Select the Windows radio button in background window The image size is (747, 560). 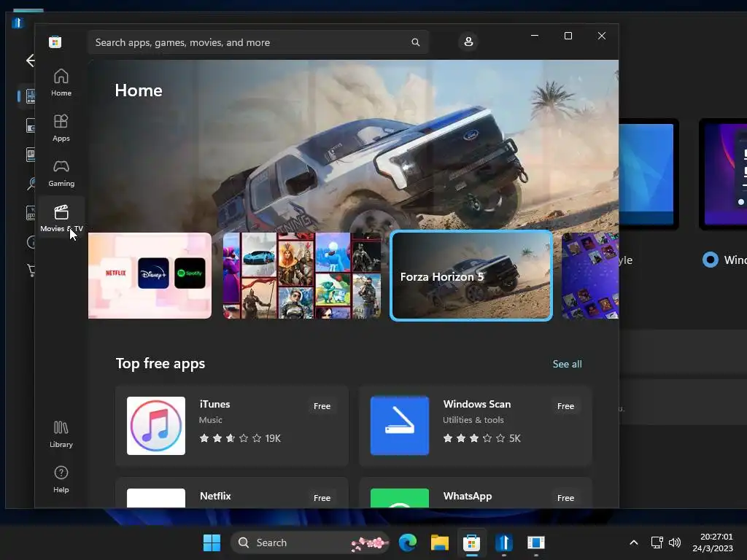[711, 260]
